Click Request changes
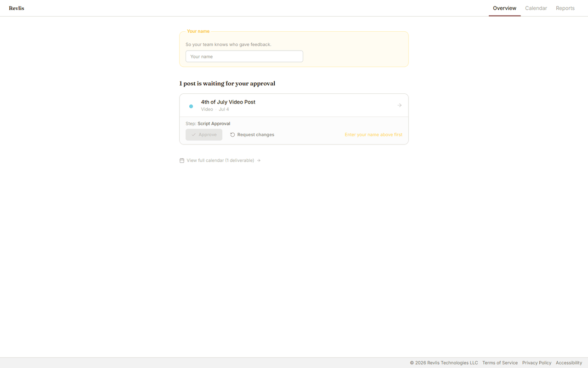The image size is (588, 368). (252, 135)
